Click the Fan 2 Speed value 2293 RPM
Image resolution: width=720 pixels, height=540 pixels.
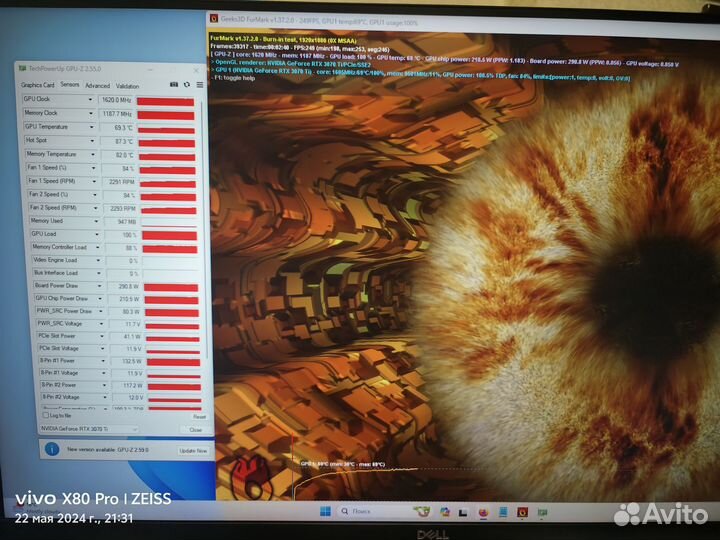pos(122,208)
